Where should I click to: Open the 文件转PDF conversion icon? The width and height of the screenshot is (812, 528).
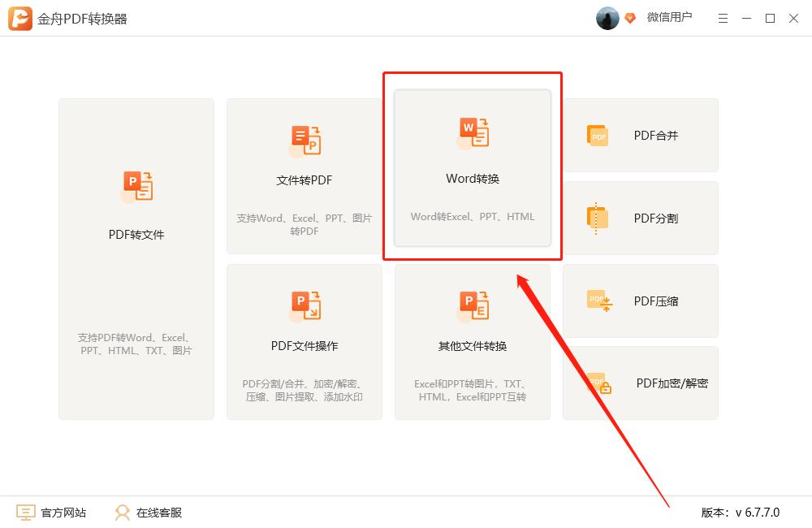[304, 141]
